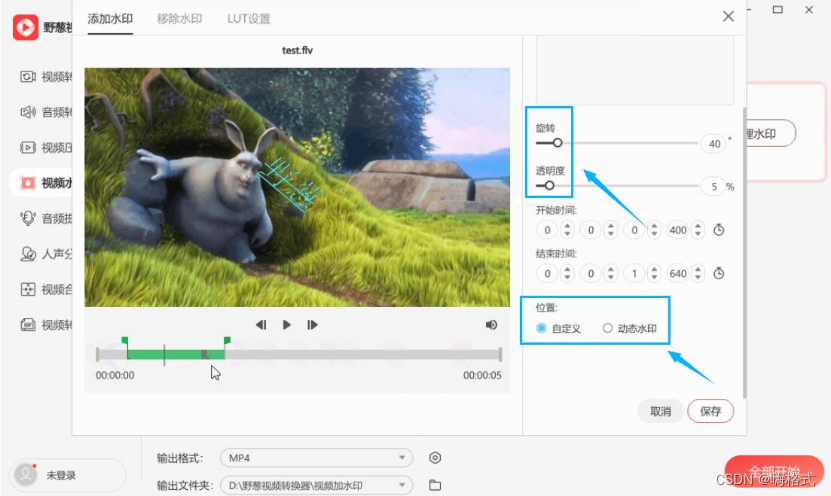831x496 pixels.
Task: Step back one frame
Action: coord(261,324)
